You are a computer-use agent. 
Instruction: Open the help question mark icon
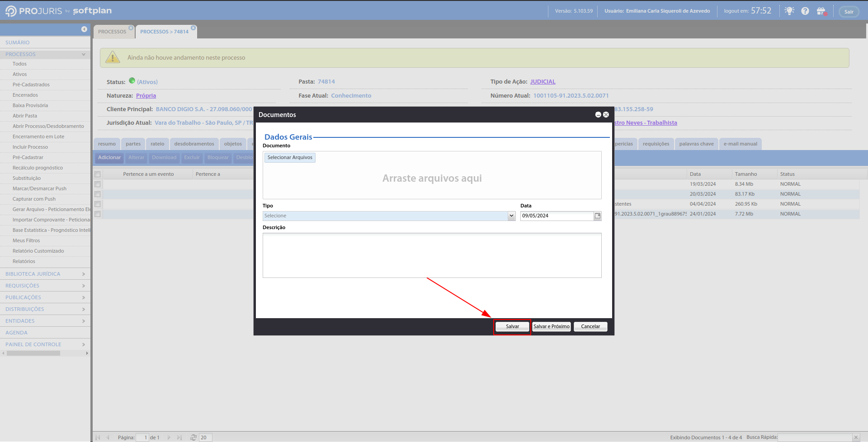click(x=805, y=11)
